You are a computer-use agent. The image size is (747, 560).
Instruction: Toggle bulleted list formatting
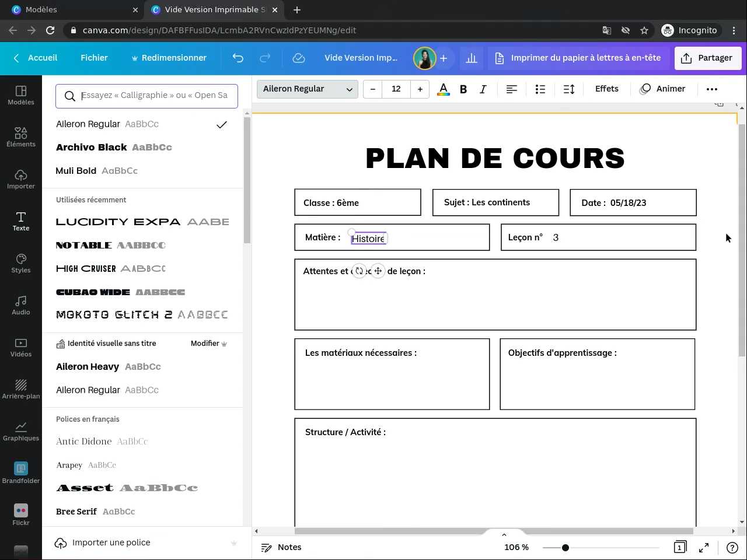click(540, 89)
